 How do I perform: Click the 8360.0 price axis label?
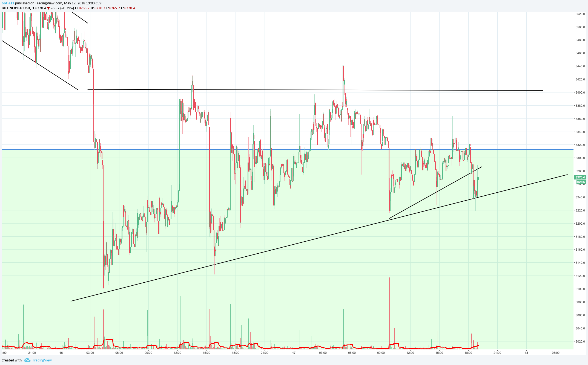tap(580, 119)
